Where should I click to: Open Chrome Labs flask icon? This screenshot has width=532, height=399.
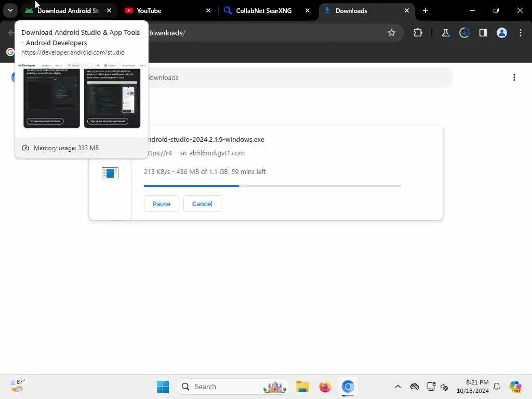pyautogui.click(x=445, y=33)
